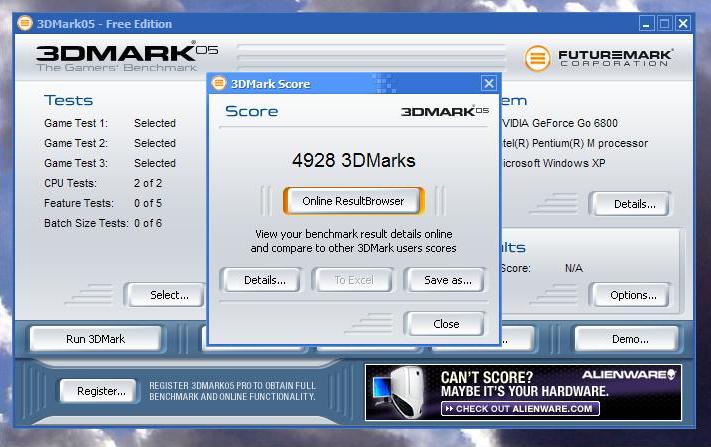Click the 3DMark05 title bar app icon
Viewport: 711px width, 447px height.
click(x=24, y=23)
